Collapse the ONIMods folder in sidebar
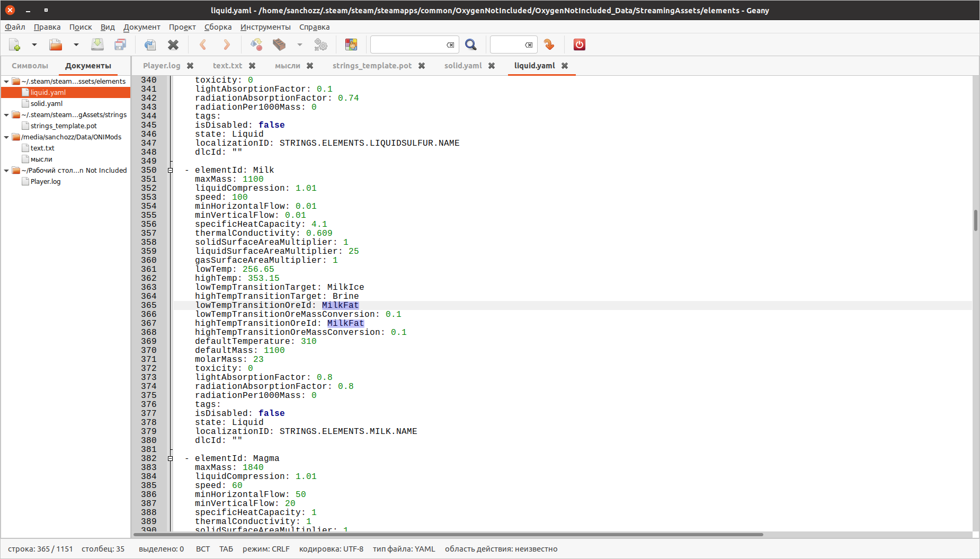980x559 pixels. pos(6,137)
